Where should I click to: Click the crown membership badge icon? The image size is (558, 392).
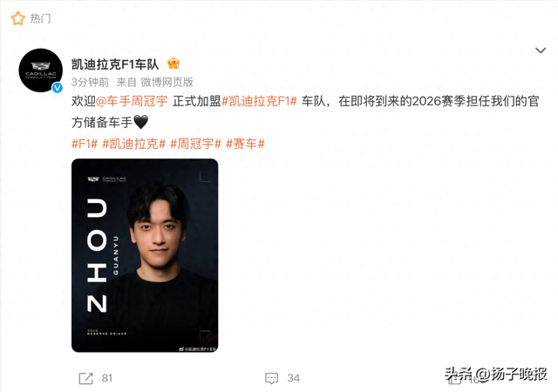pos(174,64)
